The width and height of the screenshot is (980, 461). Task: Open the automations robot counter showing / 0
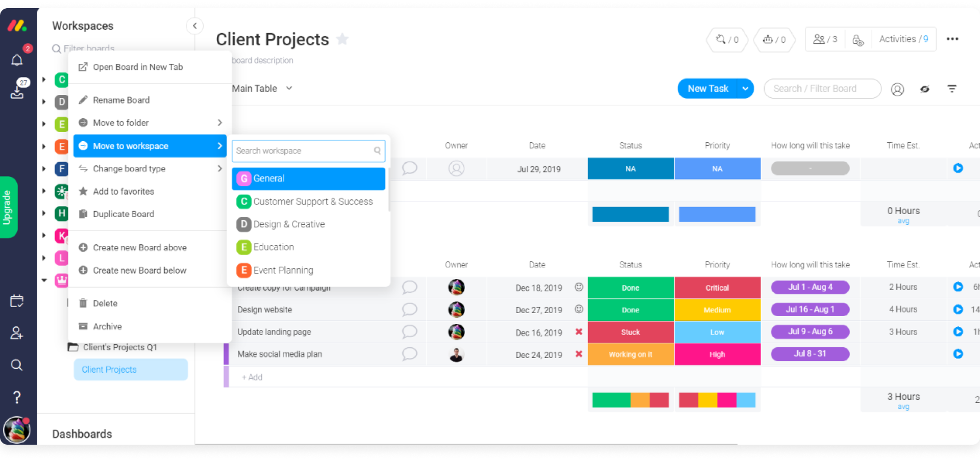point(774,39)
